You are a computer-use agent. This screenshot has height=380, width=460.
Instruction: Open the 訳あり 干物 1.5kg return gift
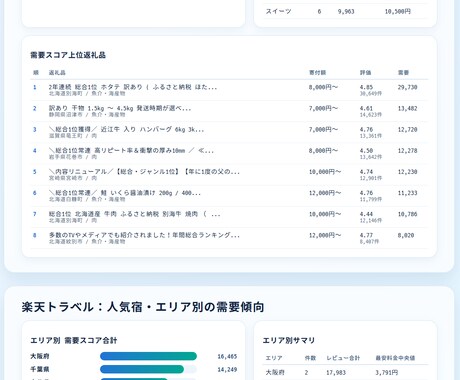pos(120,108)
